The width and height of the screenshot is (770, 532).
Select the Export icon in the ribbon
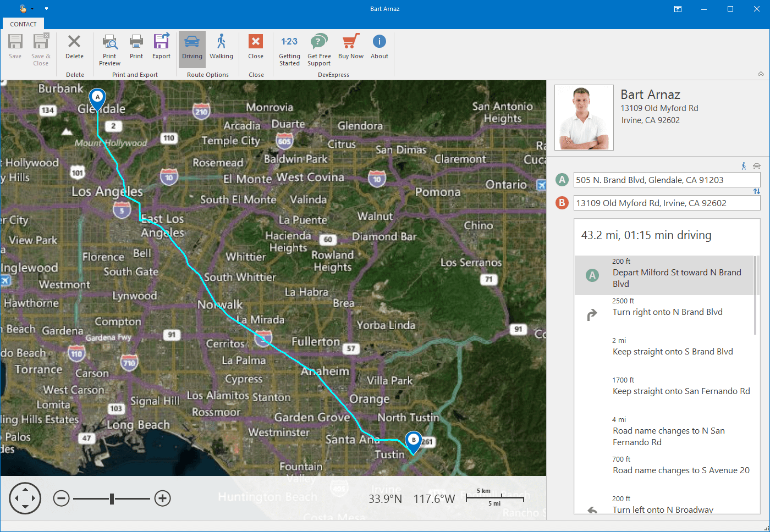(x=161, y=48)
